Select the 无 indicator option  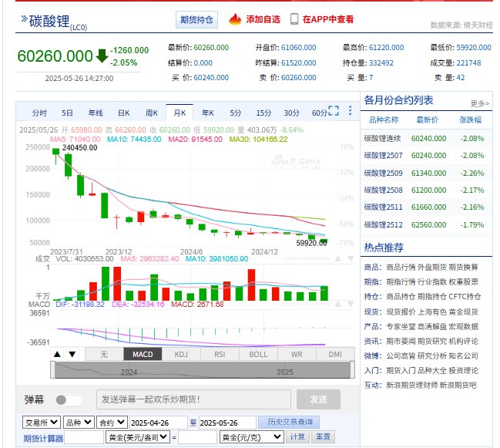tap(104, 354)
